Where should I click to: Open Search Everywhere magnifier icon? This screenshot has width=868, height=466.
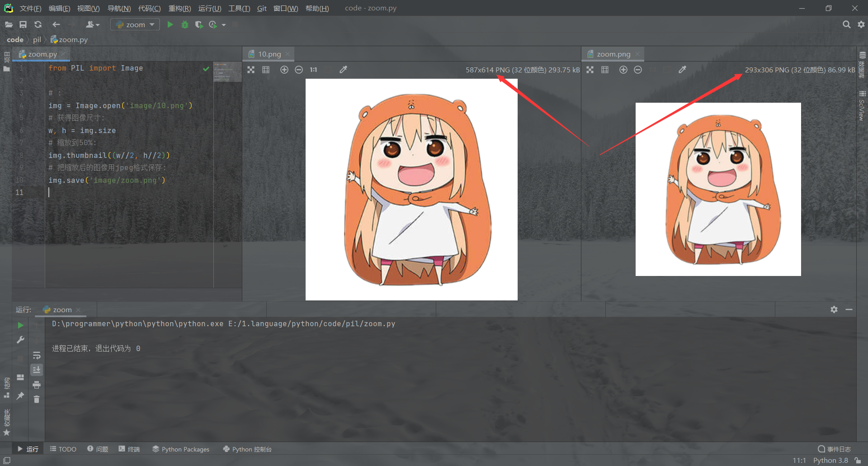click(846, 24)
